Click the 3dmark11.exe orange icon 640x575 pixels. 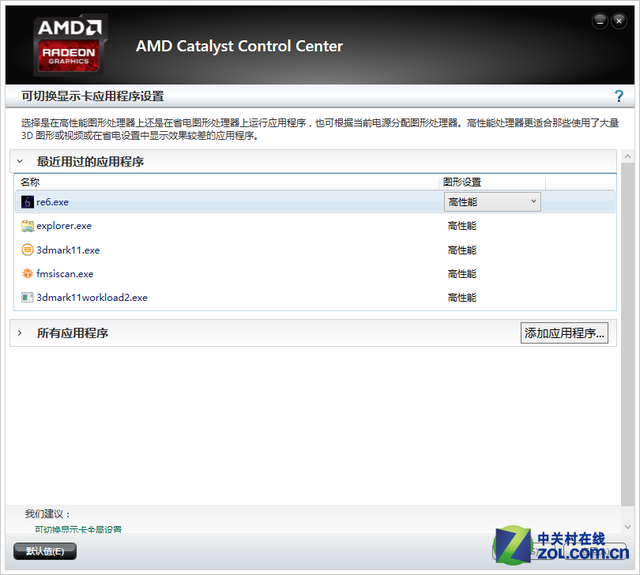pos(27,250)
